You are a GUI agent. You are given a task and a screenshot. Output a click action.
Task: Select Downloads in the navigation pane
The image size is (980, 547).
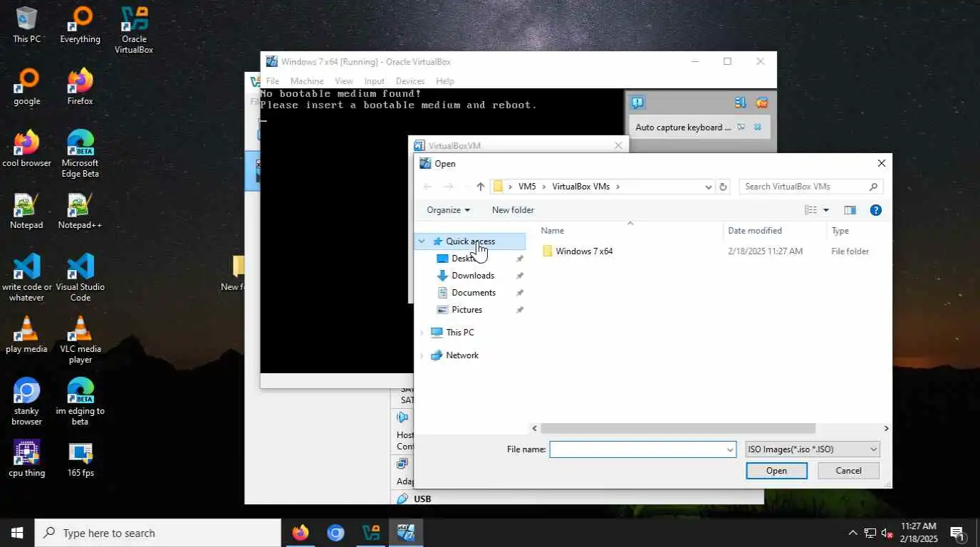click(473, 276)
